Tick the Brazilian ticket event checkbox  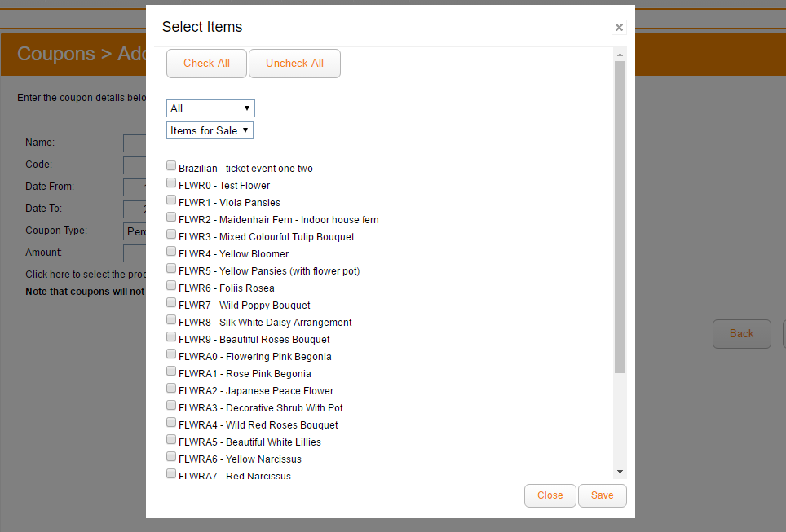171,166
